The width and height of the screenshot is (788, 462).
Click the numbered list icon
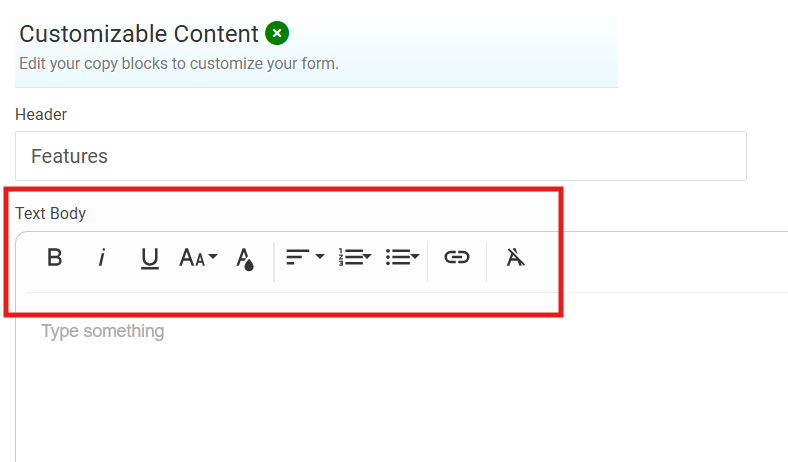coord(349,258)
